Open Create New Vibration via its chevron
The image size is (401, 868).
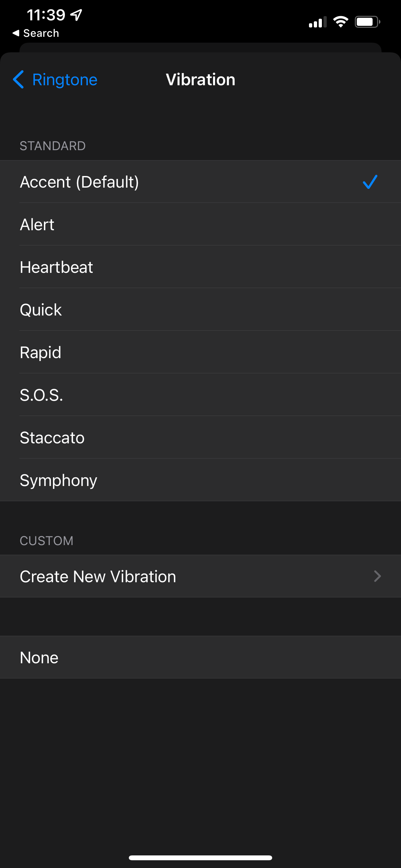(377, 576)
